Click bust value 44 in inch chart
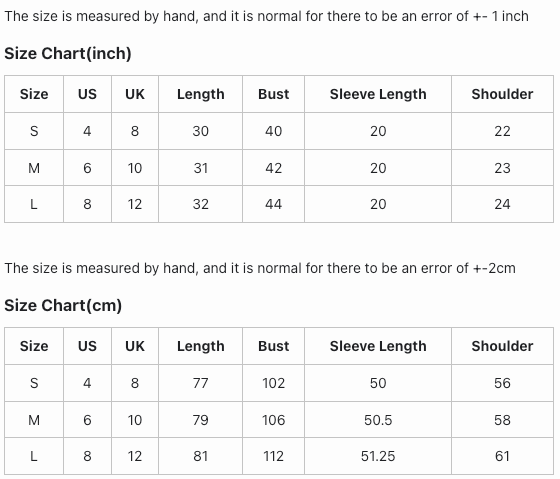The width and height of the screenshot is (560, 479). pos(274,204)
